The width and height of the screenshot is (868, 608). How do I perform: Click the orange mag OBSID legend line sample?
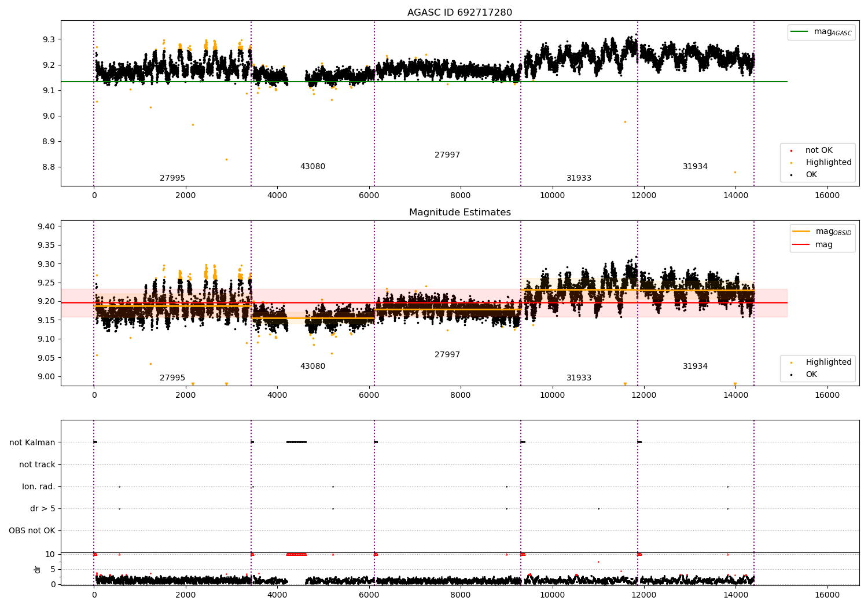[801, 232]
